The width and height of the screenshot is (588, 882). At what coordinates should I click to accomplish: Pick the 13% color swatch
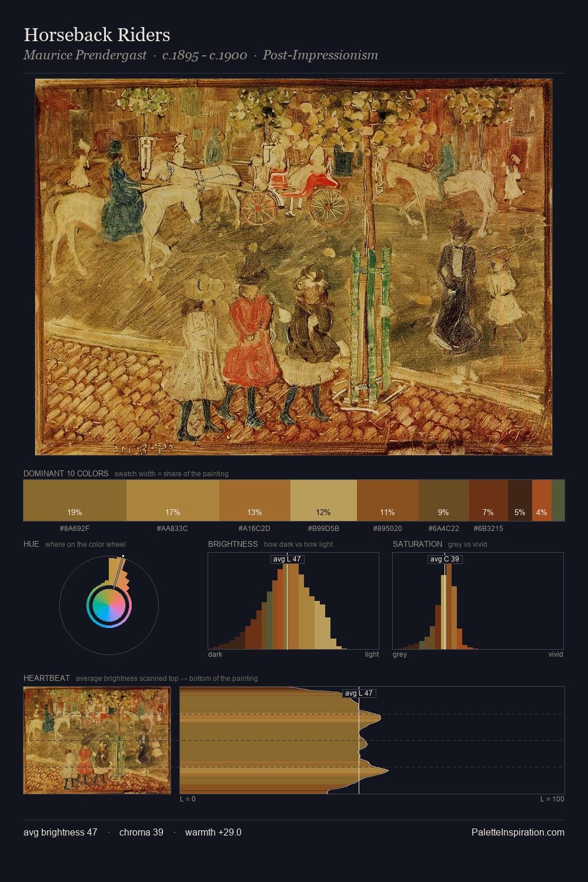click(x=255, y=500)
